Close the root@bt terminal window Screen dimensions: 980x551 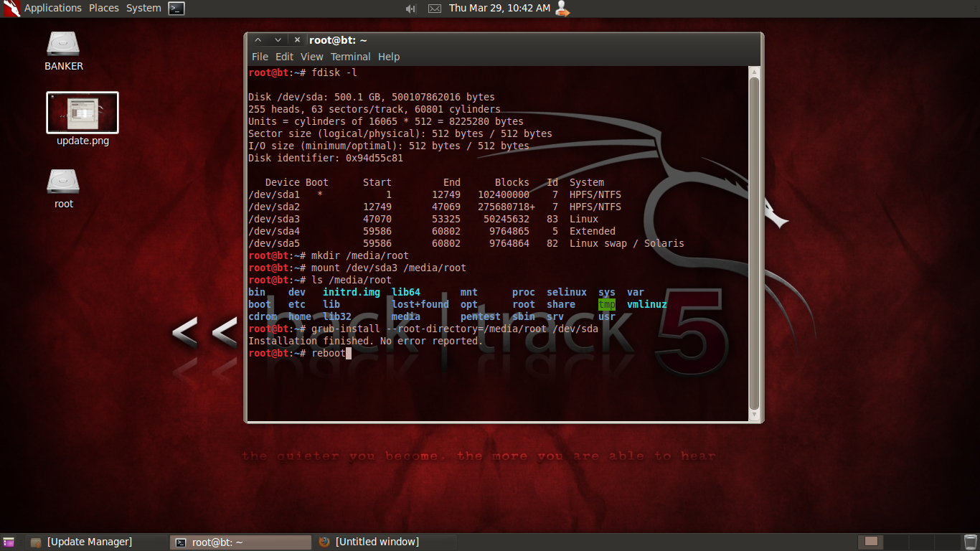[x=297, y=40]
